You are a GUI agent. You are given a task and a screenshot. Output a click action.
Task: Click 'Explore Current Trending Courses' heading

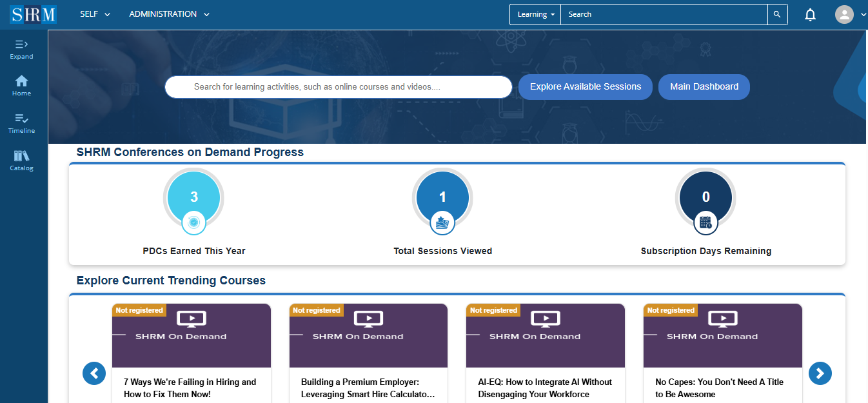[x=171, y=280]
